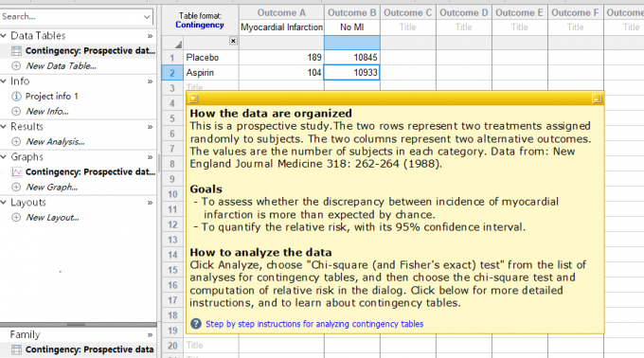644x358 pixels.
Task: Click the double chevron beside Family
Action: point(150,335)
